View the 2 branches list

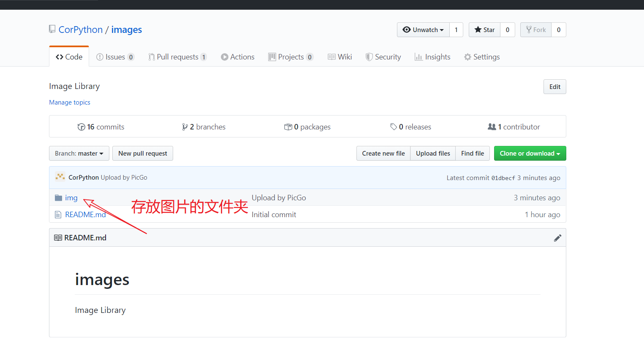(x=204, y=127)
